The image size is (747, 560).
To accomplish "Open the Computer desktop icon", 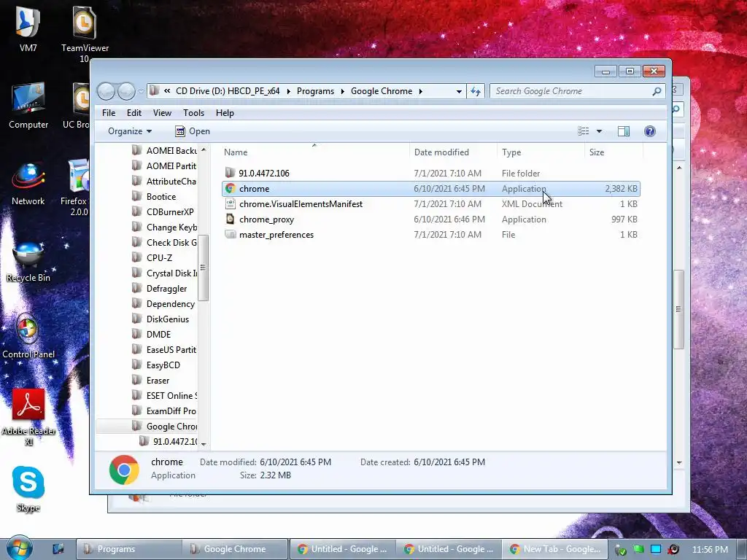I will (28, 106).
